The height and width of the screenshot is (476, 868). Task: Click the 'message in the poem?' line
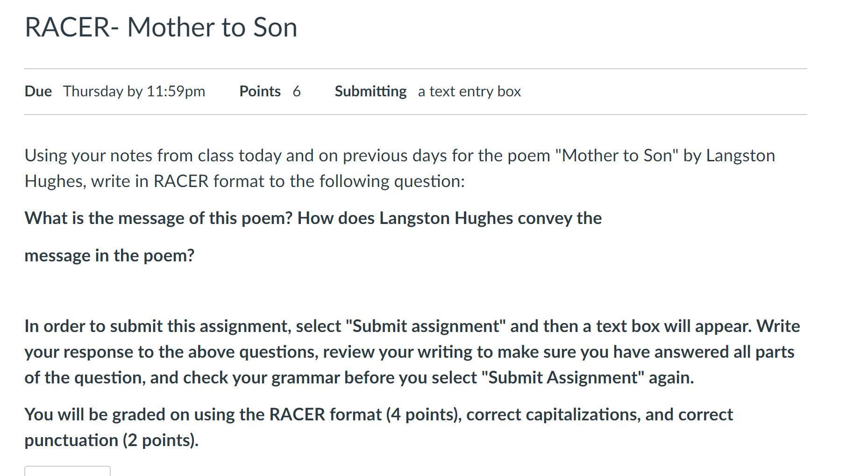tap(109, 255)
